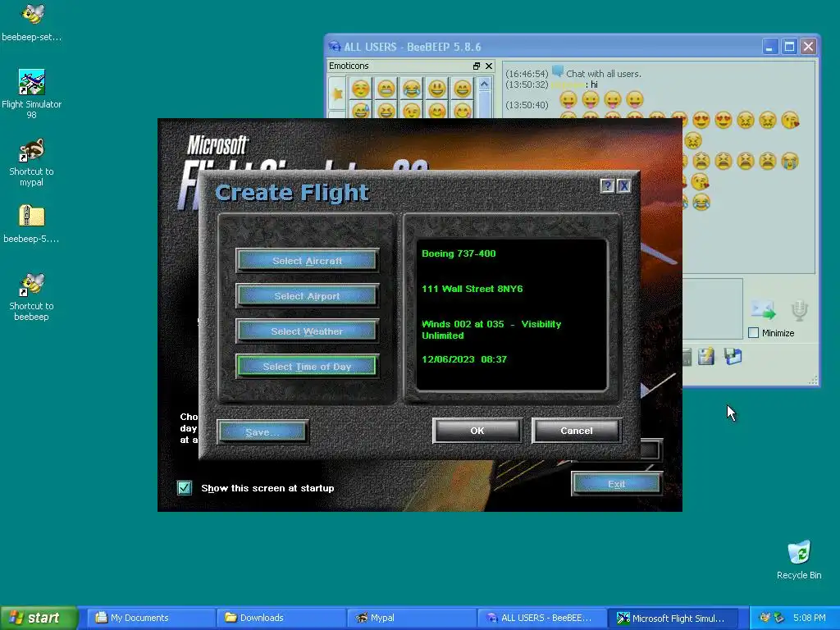Click the floppy disk with lightning icon in BeeBEEP
This screenshot has height=630, width=840.
[x=706, y=356]
